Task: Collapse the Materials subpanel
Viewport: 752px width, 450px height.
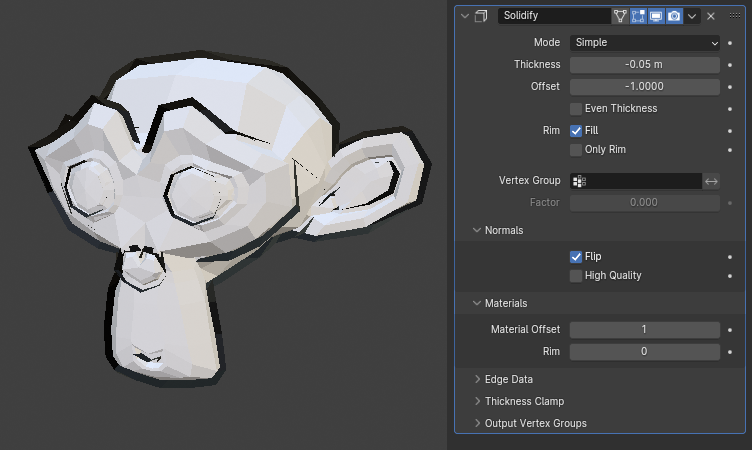Action: coord(477,303)
